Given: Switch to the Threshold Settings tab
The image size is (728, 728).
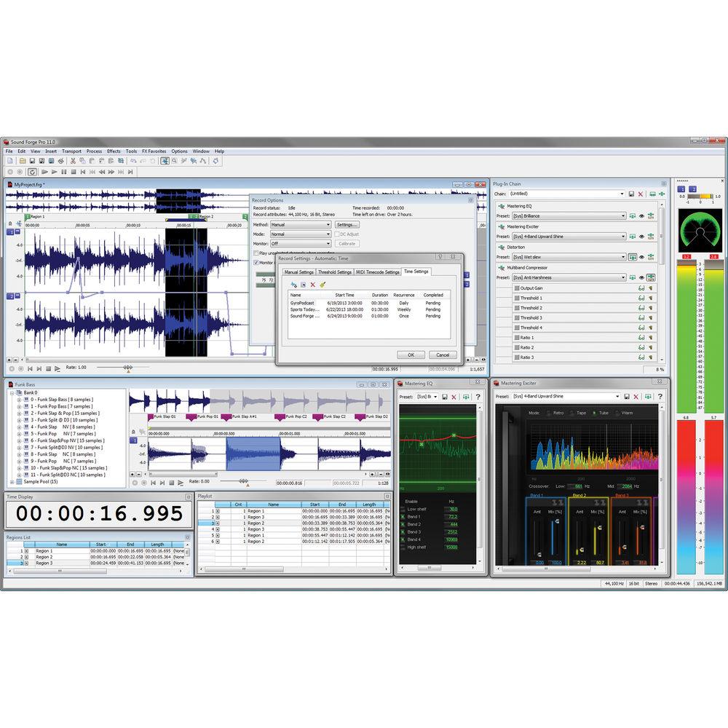Looking at the screenshot, I should (x=335, y=272).
